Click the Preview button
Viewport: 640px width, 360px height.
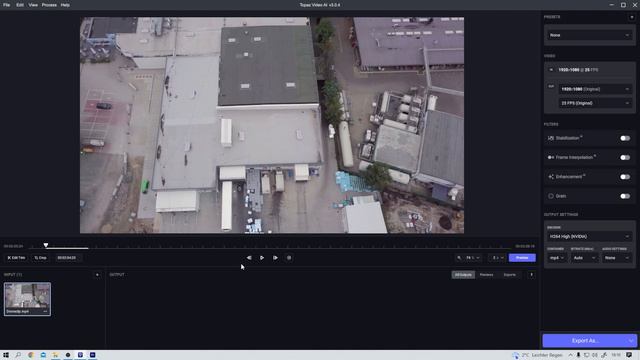point(522,258)
